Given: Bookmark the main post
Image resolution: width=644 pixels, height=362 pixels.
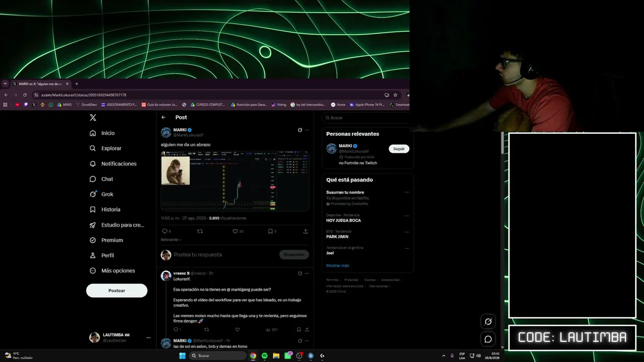Looking at the screenshot, I should click(272, 231).
